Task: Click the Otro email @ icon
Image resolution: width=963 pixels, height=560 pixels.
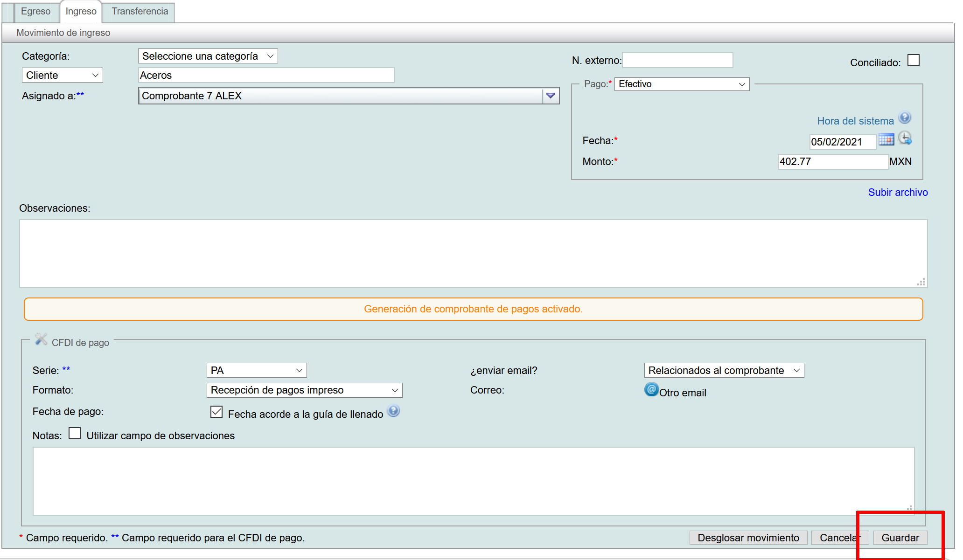Action: click(651, 389)
